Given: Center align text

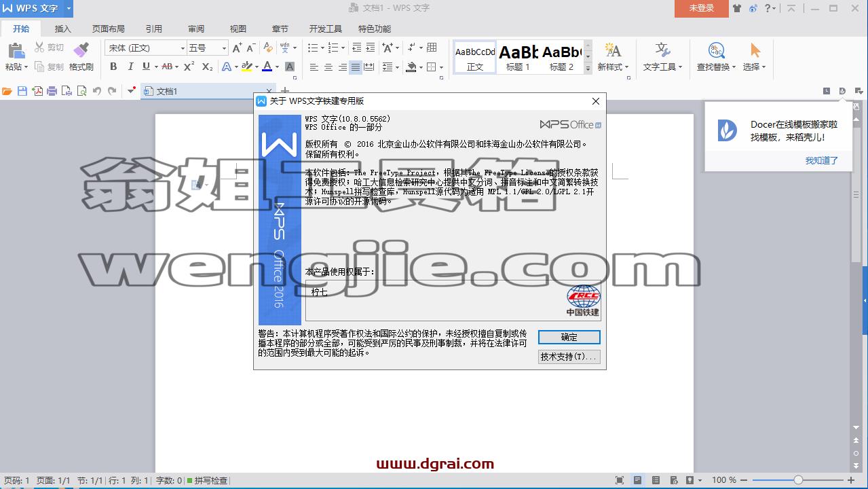Looking at the screenshot, I should [328, 67].
